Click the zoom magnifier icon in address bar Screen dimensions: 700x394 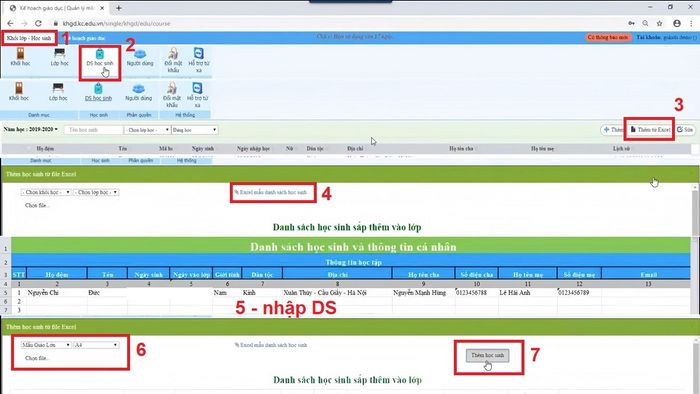coord(646,23)
